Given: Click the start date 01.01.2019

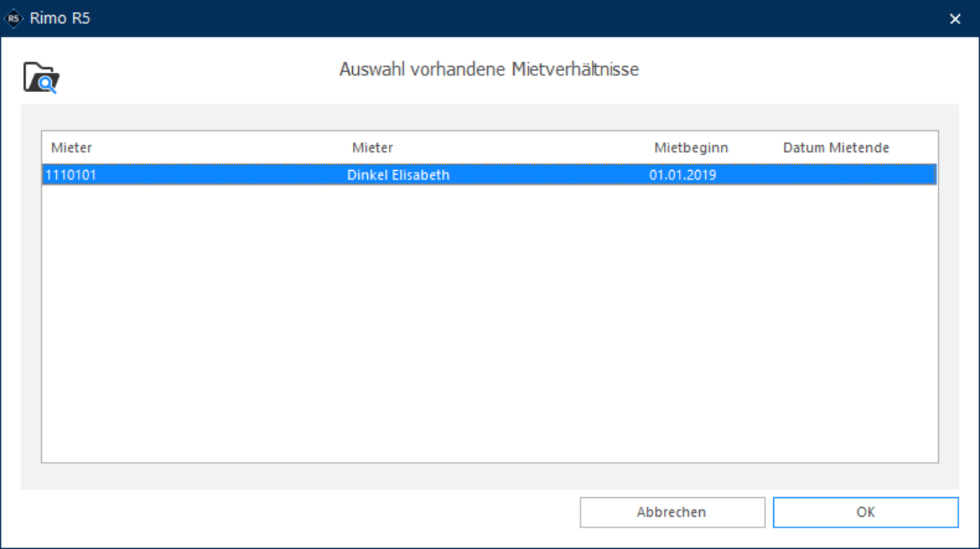Looking at the screenshot, I should [683, 175].
